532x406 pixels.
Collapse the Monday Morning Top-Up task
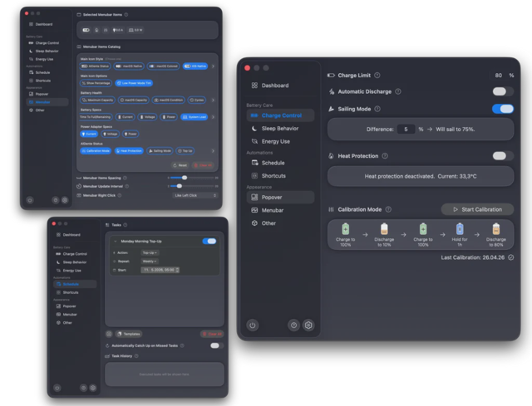[116, 242]
